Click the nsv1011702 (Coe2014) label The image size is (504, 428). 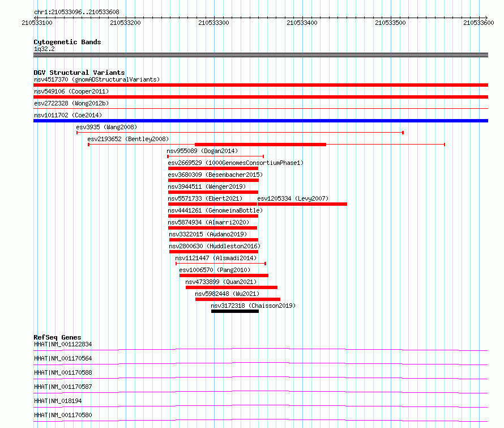pos(68,115)
